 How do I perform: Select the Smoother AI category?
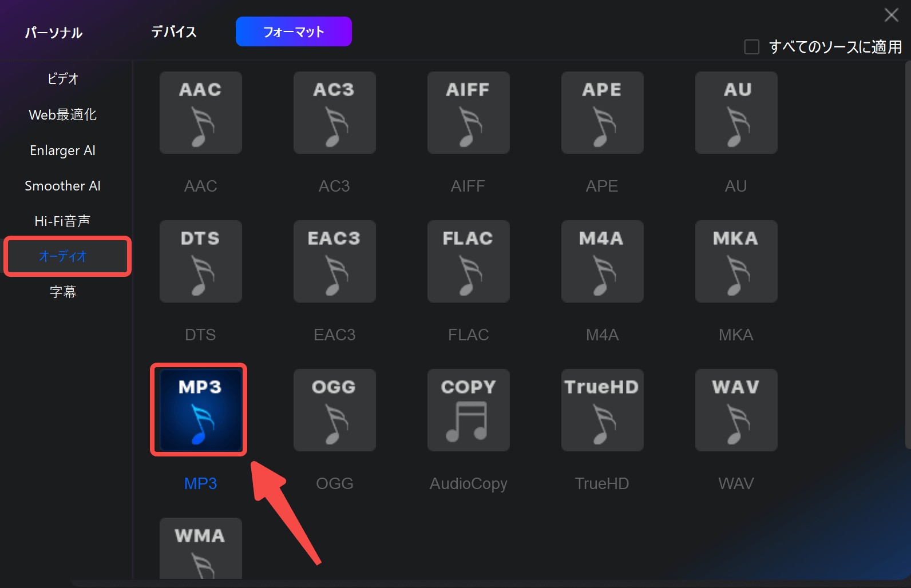click(x=63, y=186)
